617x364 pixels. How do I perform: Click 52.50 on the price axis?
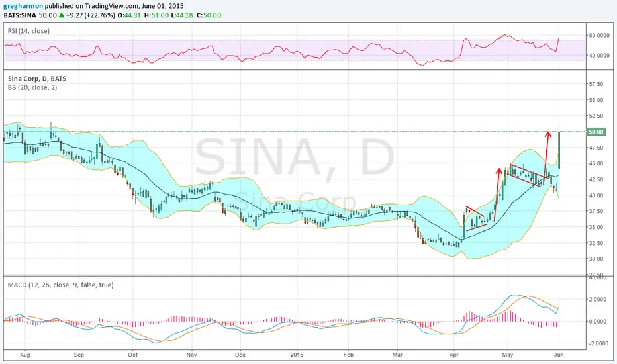pos(596,116)
